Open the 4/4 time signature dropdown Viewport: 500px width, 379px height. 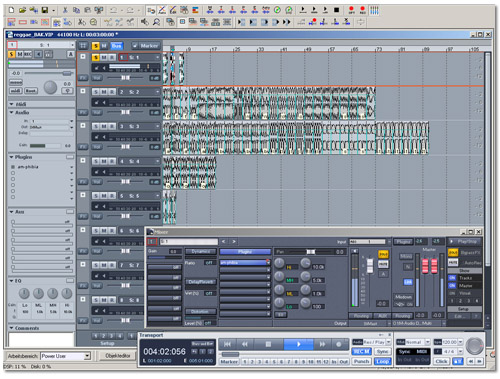pyautogui.click(x=460, y=351)
